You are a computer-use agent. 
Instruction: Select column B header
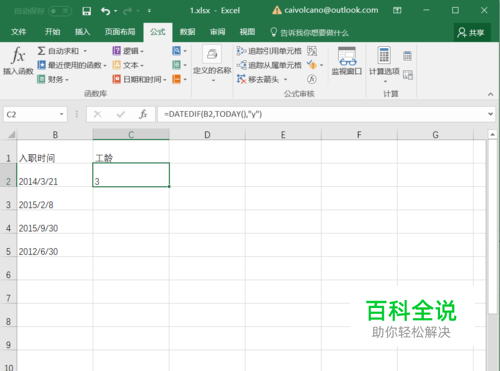(55, 135)
